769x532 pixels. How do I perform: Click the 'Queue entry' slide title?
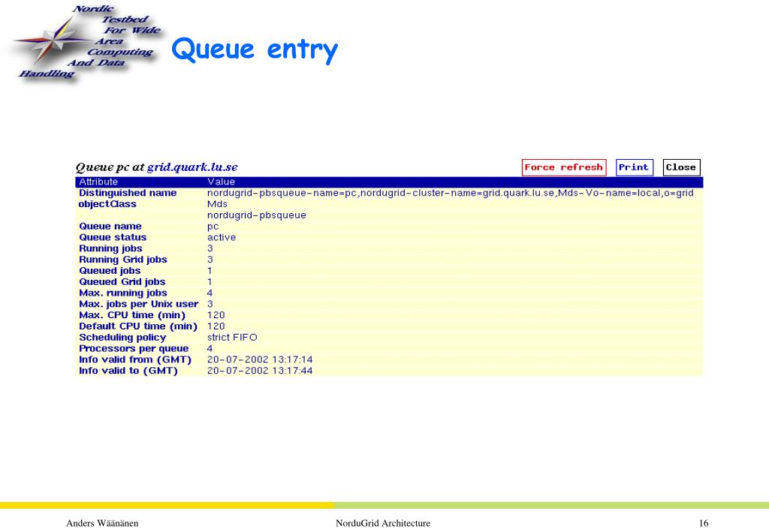pyautogui.click(x=255, y=50)
